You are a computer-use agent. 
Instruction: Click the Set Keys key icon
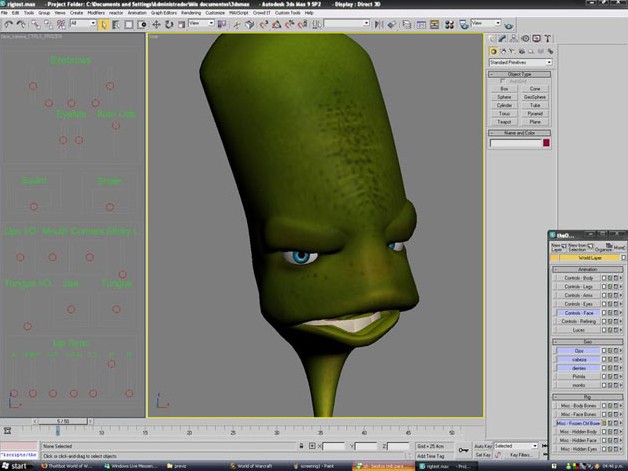click(x=462, y=450)
